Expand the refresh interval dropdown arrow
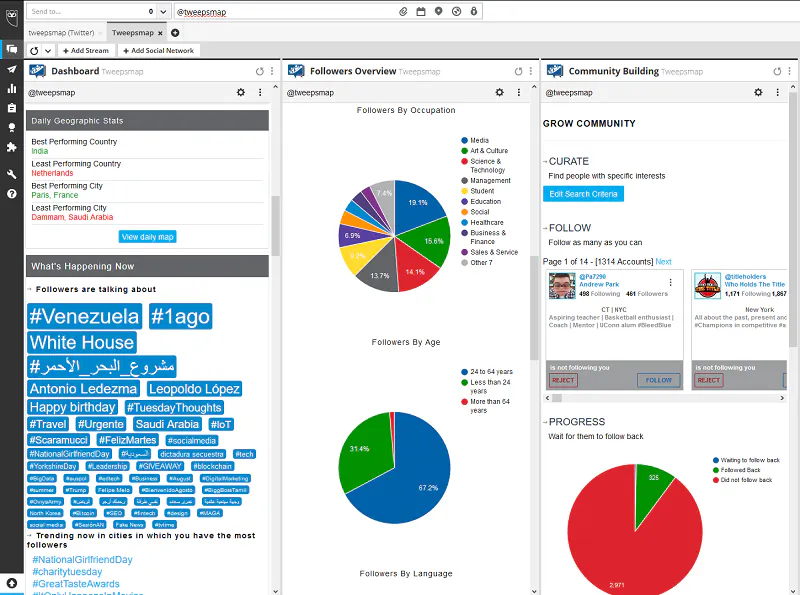Screen dimensions: 800x595 click(x=48, y=50)
